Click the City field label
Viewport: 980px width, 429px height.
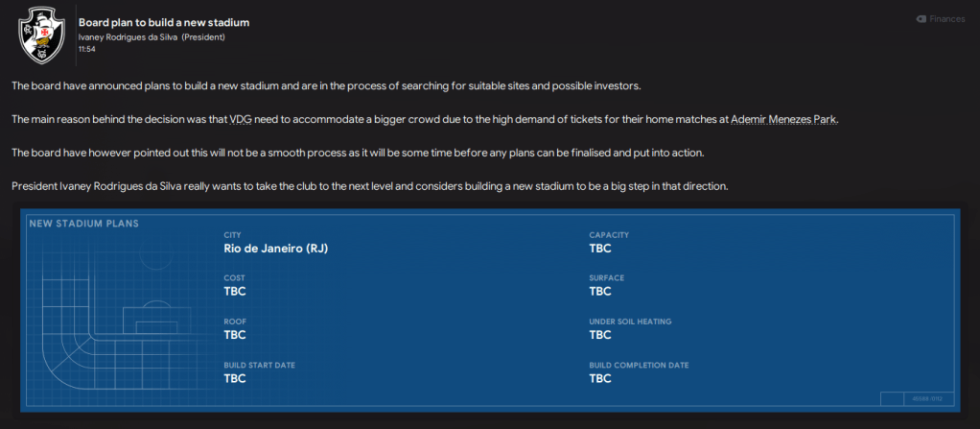pyautogui.click(x=232, y=234)
